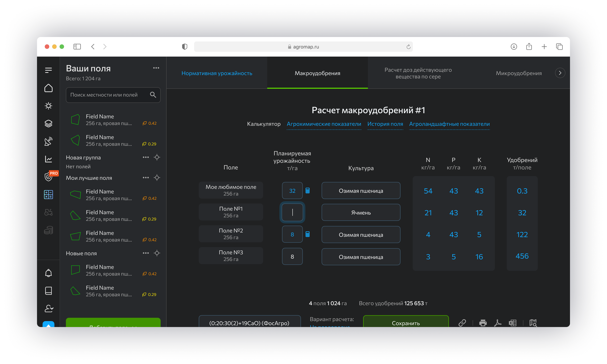Switch to Нормативная урожайность tab

click(x=217, y=73)
